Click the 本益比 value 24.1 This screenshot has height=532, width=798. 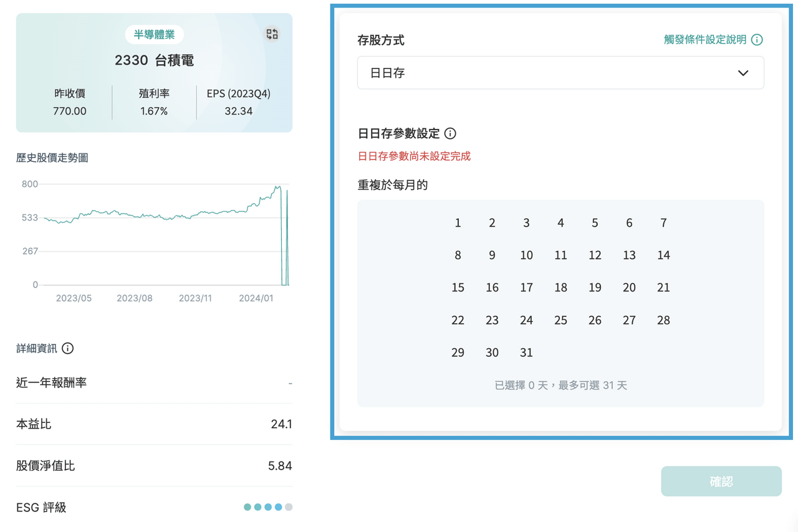(x=281, y=424)
